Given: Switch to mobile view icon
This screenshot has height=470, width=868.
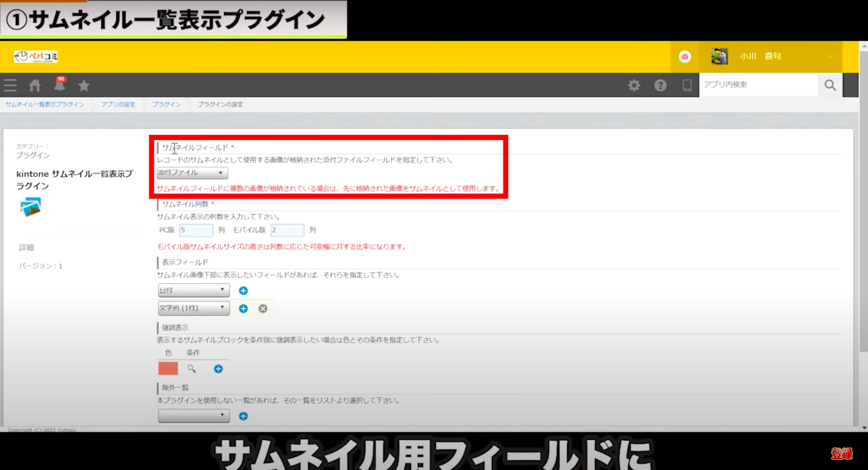Looking at the screenshot, I should [x=687, y=86].
